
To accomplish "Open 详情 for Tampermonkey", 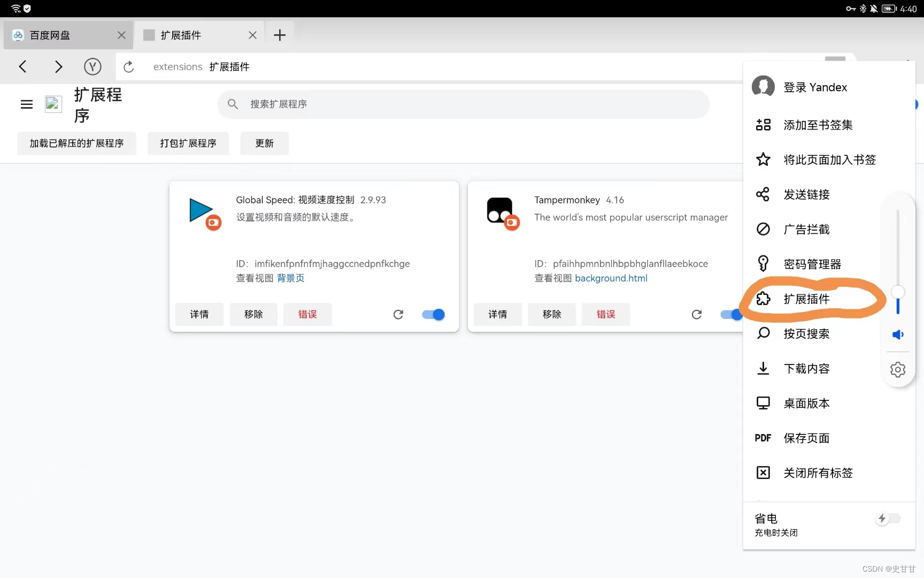I will (498, 314).
